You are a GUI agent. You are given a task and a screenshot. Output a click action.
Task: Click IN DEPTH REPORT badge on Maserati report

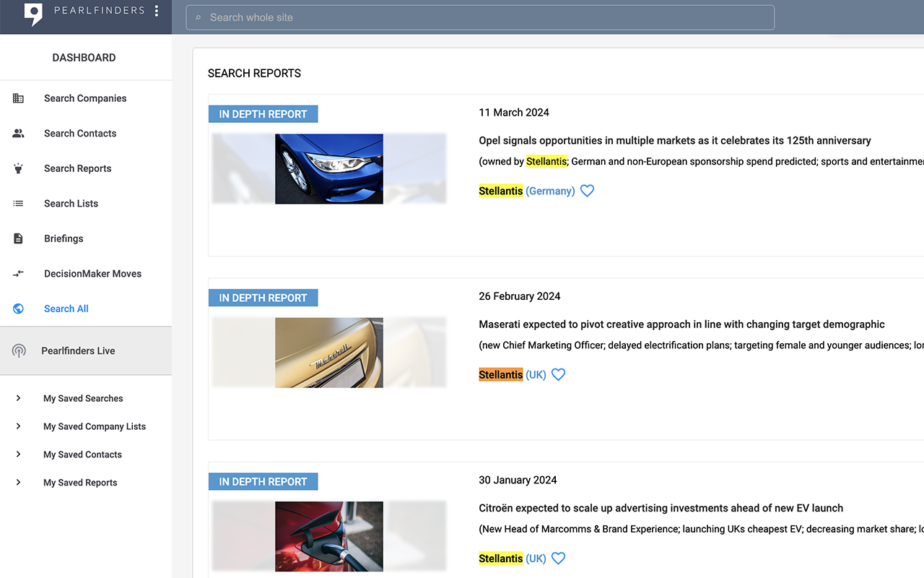coord(263,298)
